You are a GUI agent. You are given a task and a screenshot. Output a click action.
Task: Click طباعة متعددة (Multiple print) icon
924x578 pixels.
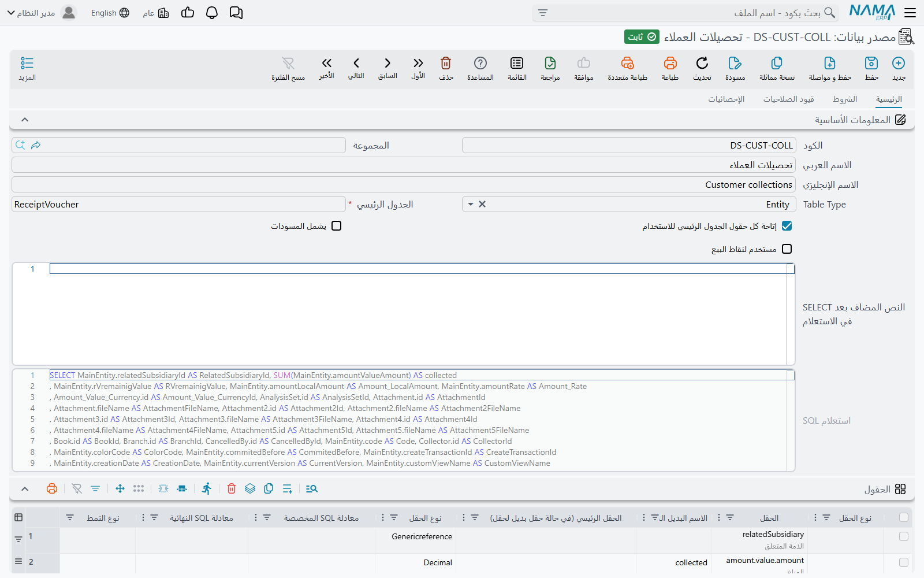coord(627,63)
